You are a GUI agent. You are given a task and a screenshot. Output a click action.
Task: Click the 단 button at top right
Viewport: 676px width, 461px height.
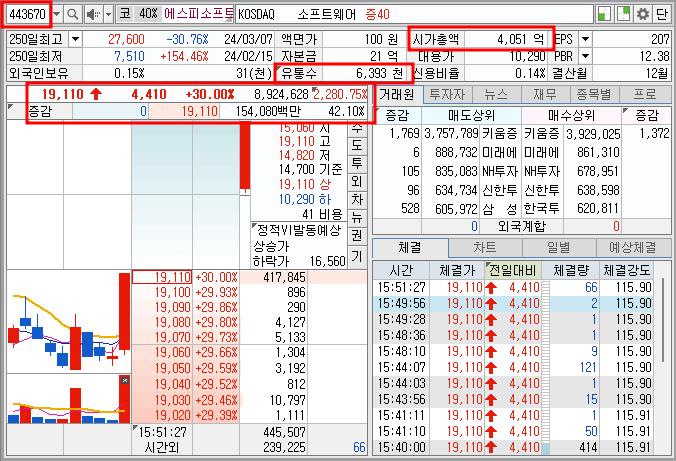click(x=661, y=14)
